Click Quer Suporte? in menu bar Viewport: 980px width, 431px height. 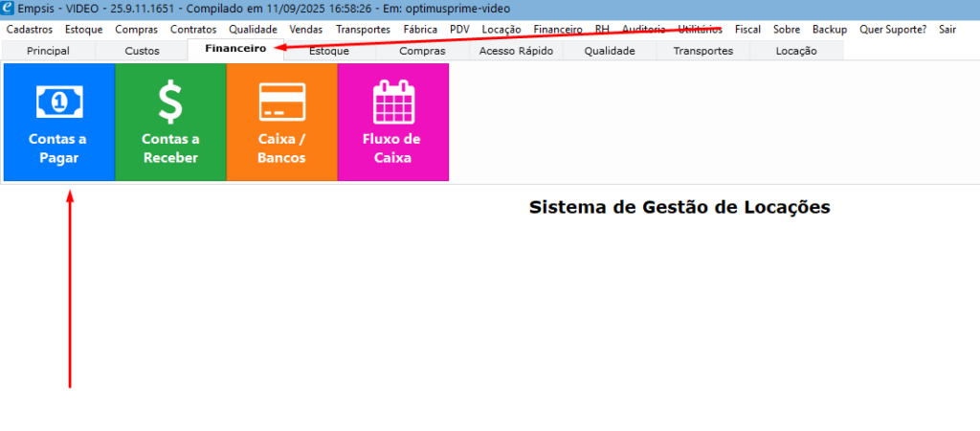(893, 30)
